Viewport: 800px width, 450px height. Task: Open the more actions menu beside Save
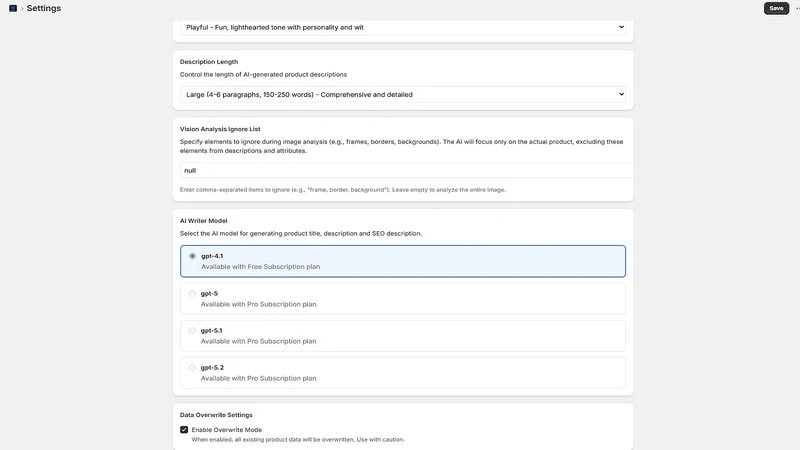pos(797,8)
